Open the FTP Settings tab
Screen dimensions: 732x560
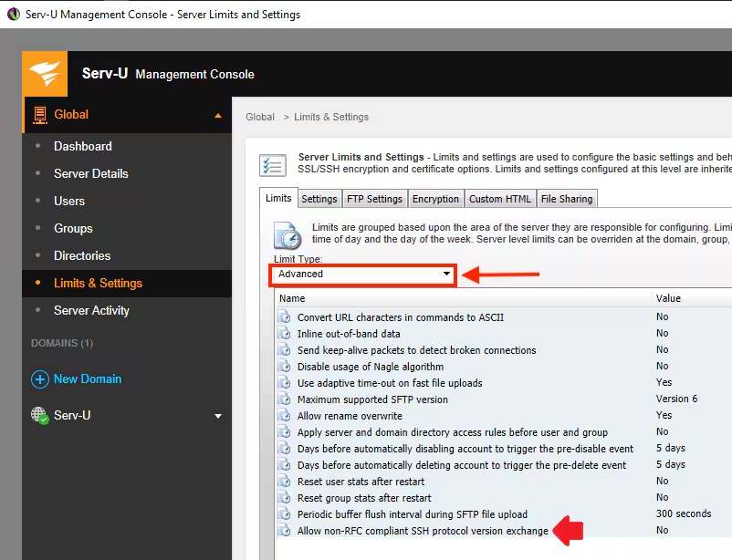point(374,199)
